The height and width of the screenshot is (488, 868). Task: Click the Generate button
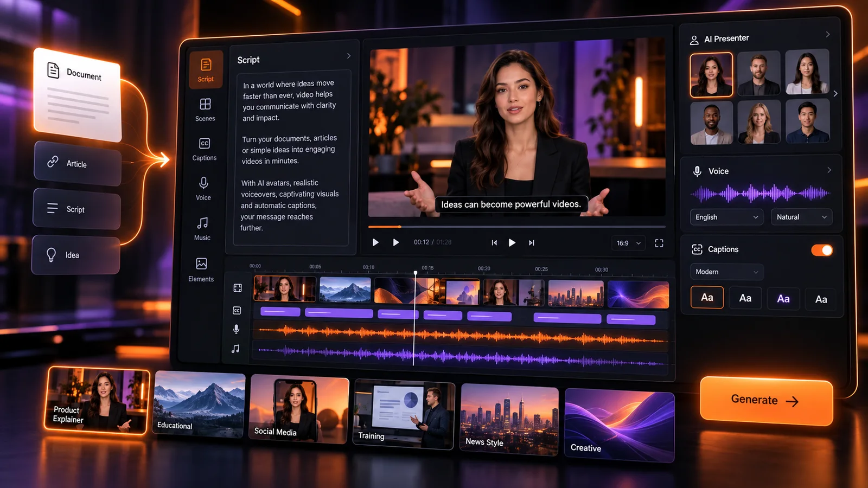(766, 401)
